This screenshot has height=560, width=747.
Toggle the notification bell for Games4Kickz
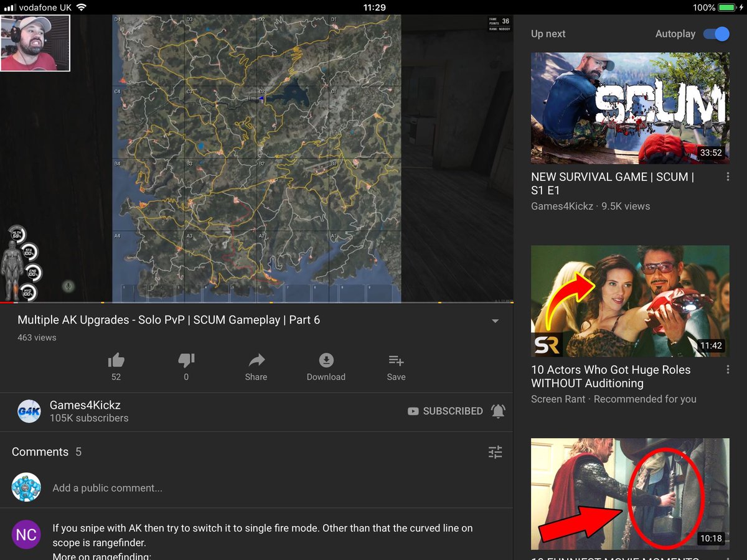[x=498, y=411]
